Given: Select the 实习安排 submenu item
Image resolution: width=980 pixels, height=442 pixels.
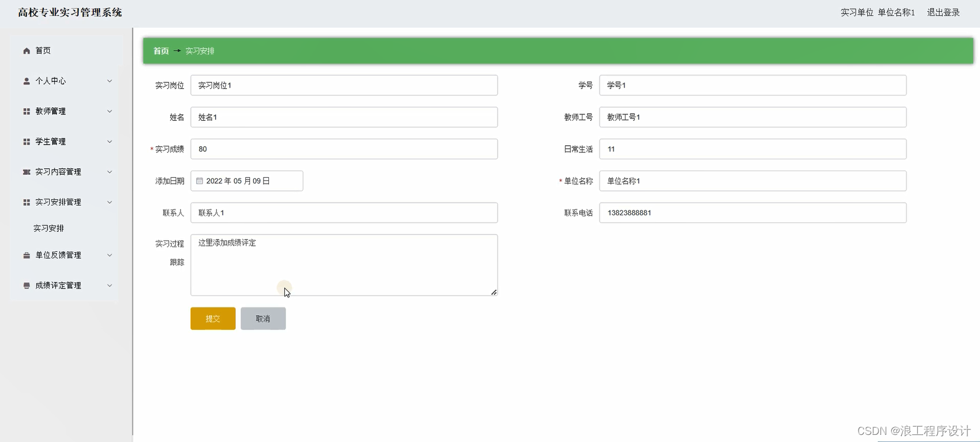Looking at the screenshot, I should point(49,228).
